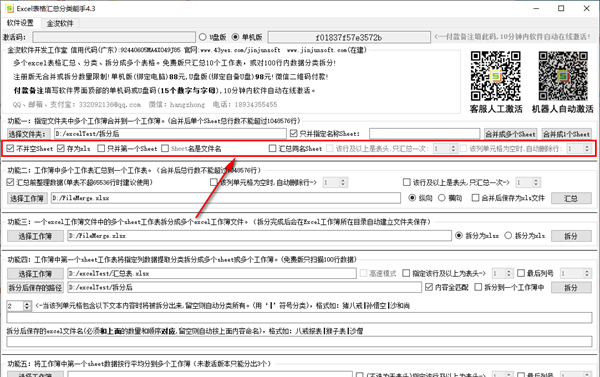Enable the 只并第一个Sheet checkbox
Screen dimensions: 600x377
click(x=101, y=148)
